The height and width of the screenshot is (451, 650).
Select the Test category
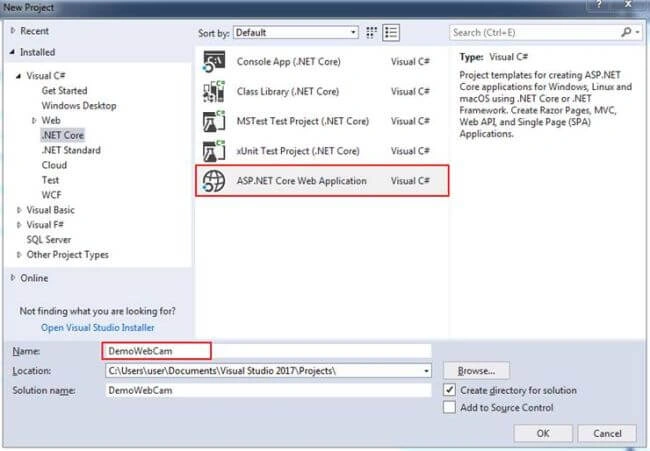[x=50, y=180]
